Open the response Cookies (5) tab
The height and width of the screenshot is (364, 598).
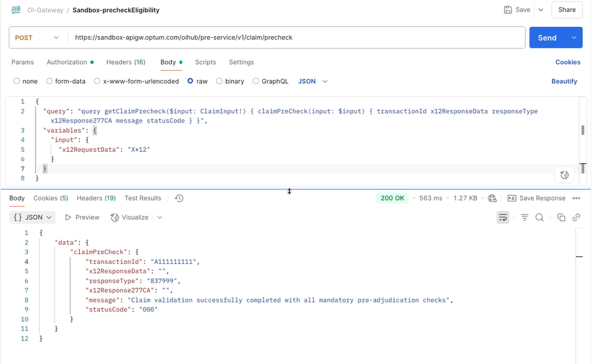(x=50, y=198)
